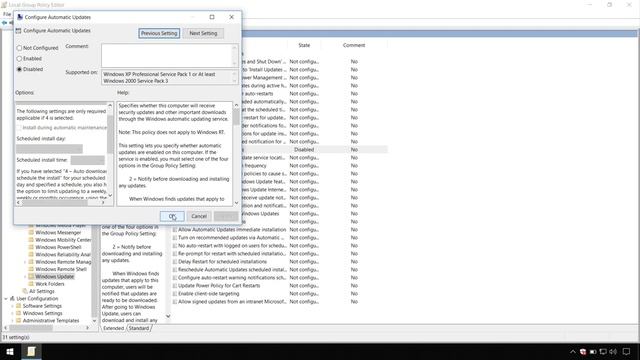Collapse the User Configuration node
Viewport: 640px width, 360px height.
tap(6, 298)
